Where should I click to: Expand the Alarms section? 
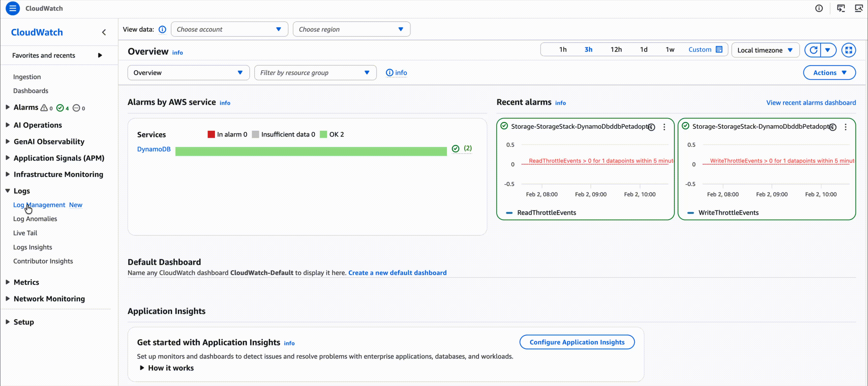point(7,107)
